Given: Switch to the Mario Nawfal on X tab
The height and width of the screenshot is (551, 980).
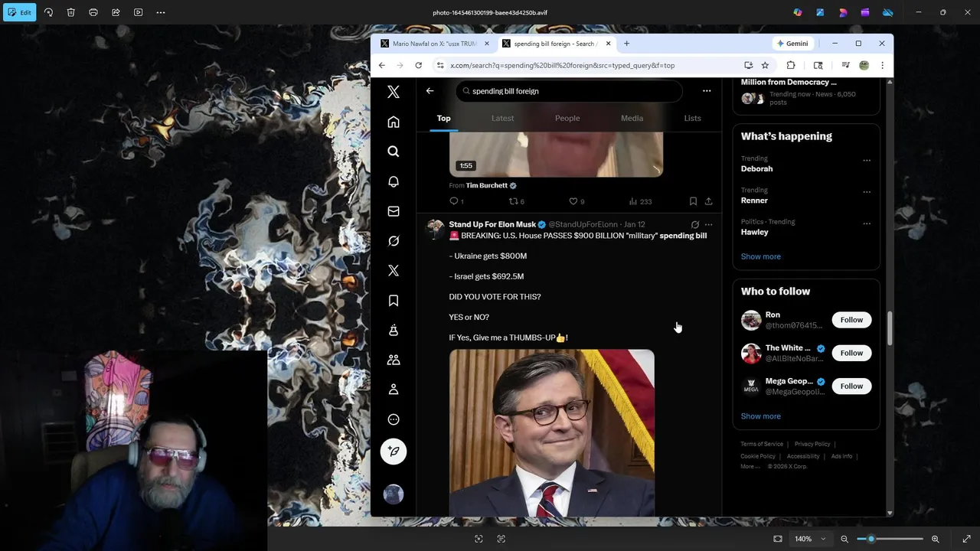Looking at the screenshot, I should coord(433,44).
